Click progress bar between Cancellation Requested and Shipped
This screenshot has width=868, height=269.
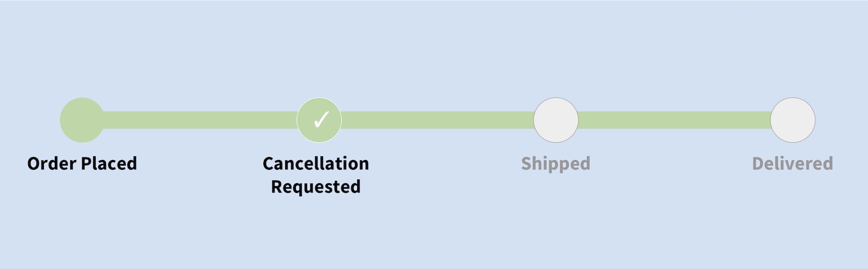coord(437,120)
